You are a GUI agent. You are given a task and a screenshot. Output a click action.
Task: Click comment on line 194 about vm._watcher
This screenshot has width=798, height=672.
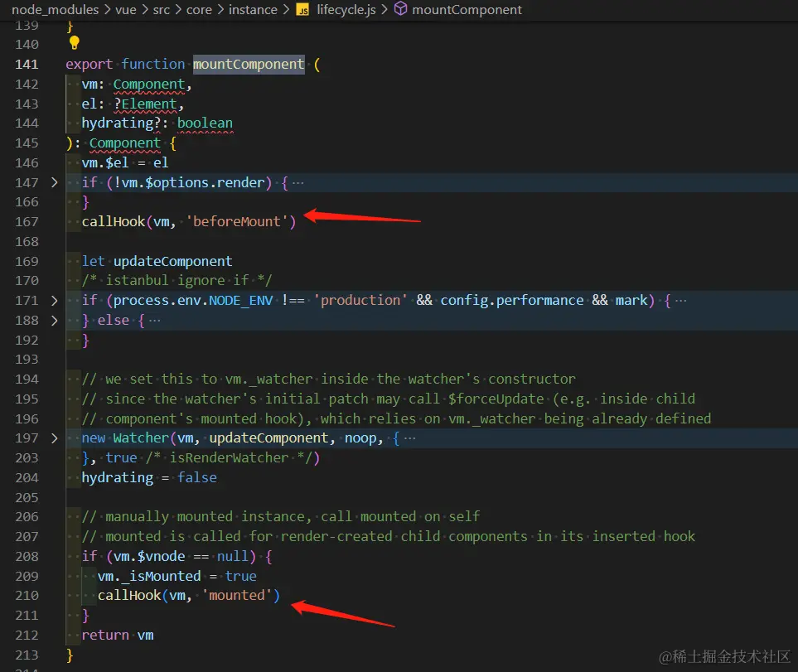coord(328,379)
